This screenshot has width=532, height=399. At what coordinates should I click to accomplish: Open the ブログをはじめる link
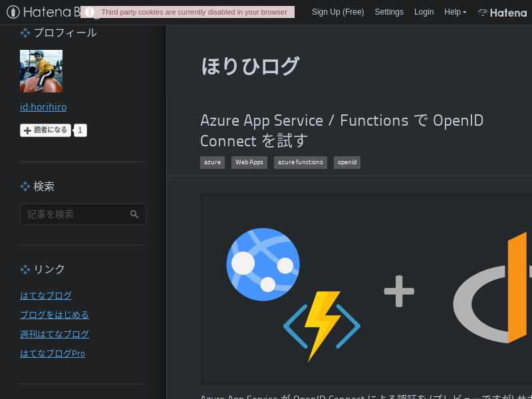[x=55, y=315]
